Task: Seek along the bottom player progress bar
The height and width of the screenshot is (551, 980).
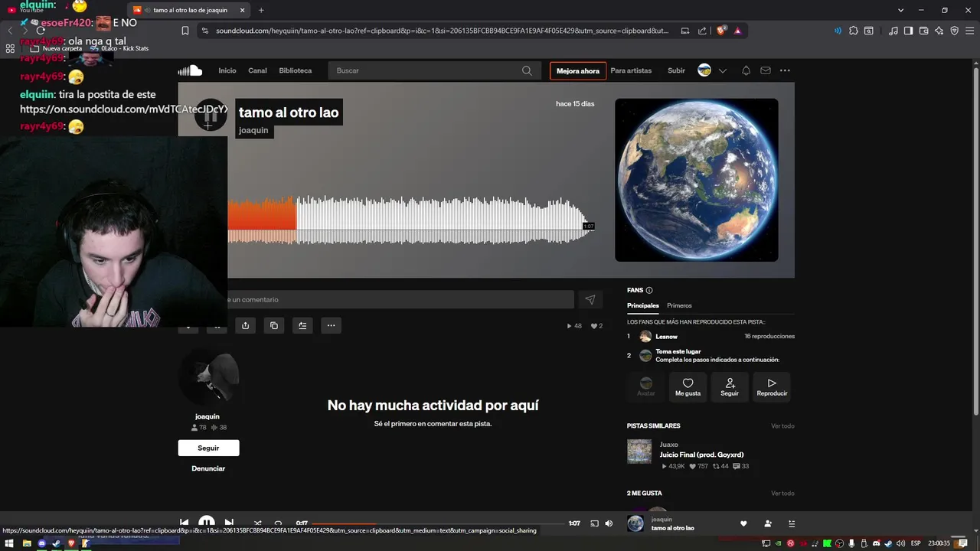Action: tap(437, 523)
